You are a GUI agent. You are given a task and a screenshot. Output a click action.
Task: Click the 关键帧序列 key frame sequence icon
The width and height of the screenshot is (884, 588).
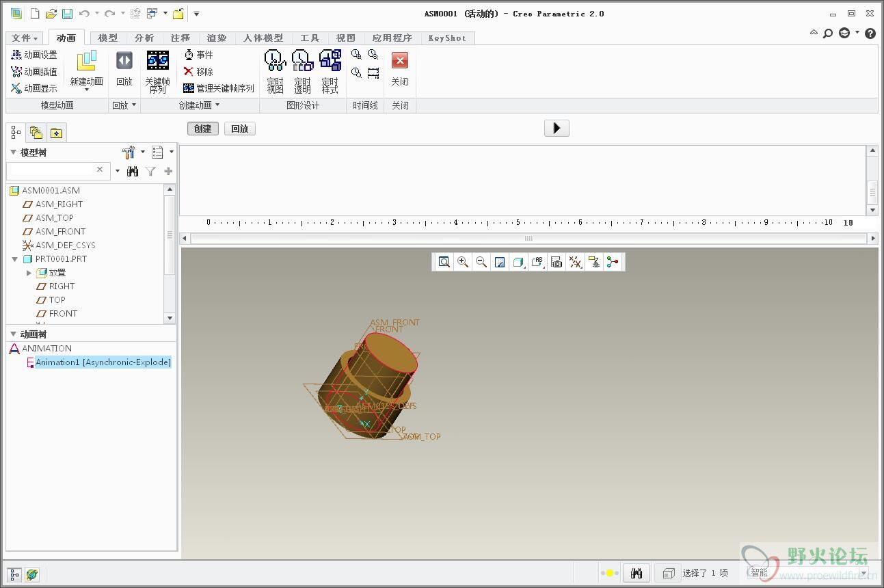coord(158,71)
